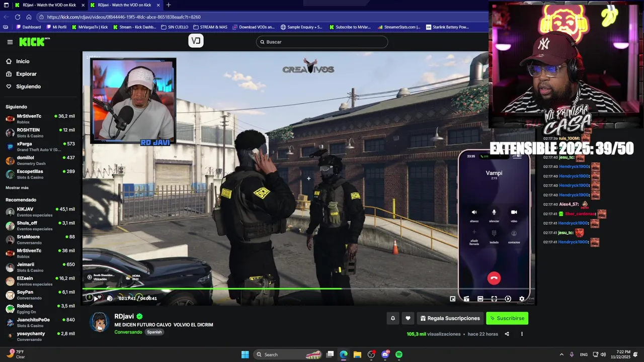Open xParga channel in sidebar
Viewport: 644px width, 362px height.
tap(40, 146)
